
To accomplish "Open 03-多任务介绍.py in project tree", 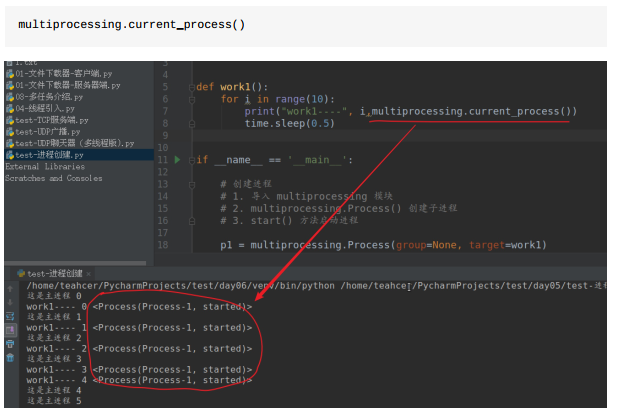I will (x=49, y=97).
